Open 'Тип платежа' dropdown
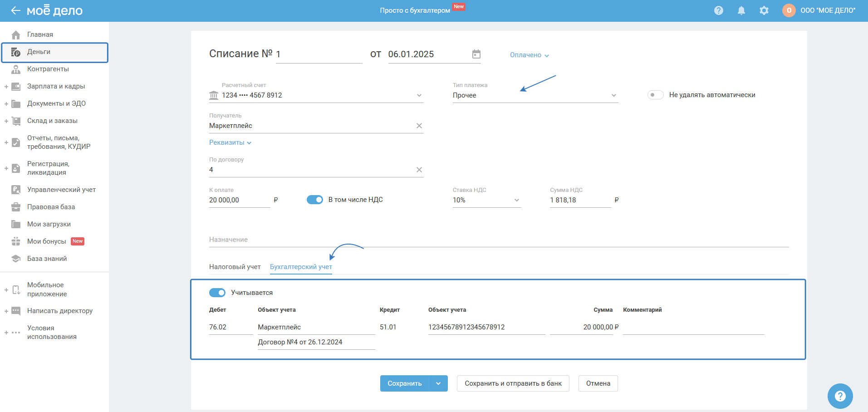 pyautogui.click(x=535, y=95)
